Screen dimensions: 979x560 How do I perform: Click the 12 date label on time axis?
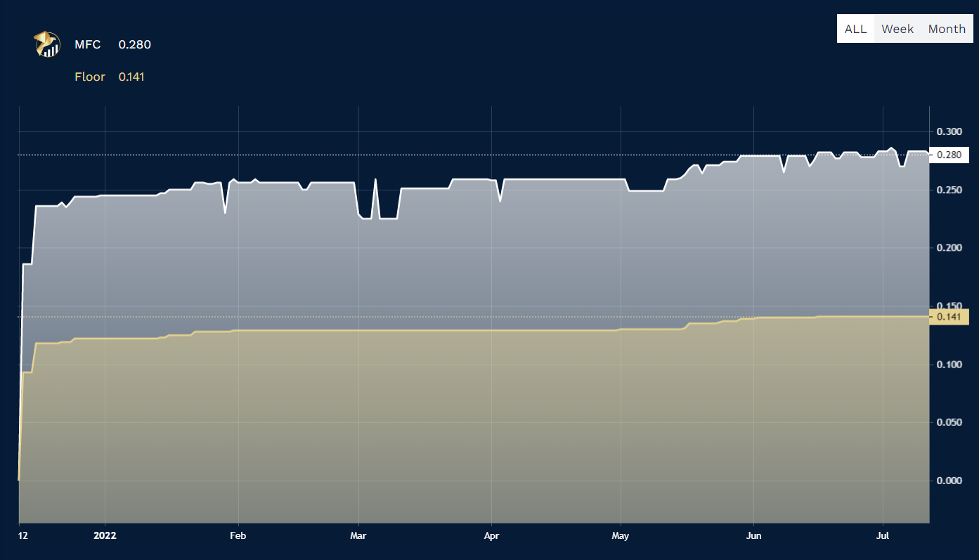(x=23, y=535)
